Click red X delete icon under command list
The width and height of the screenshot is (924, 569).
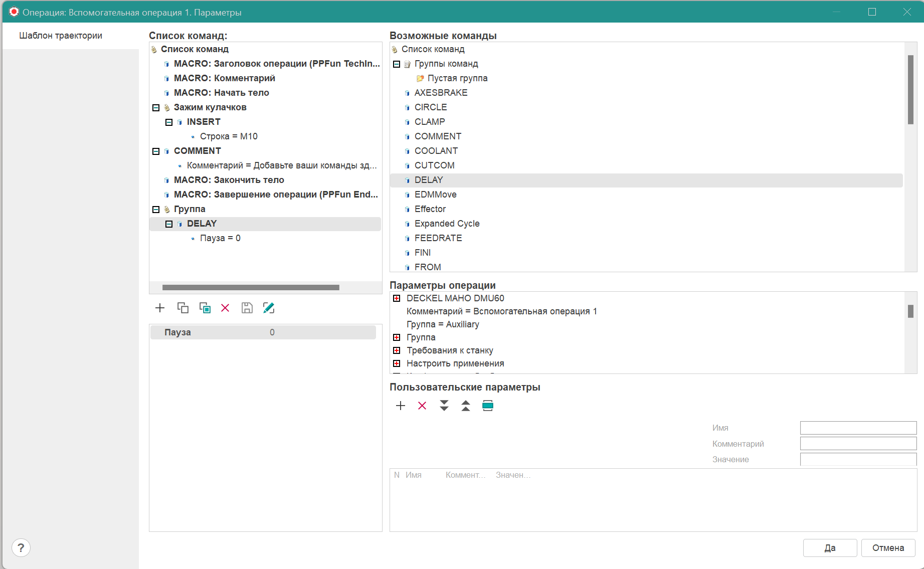pyautogui.click(x=225, y=308)
